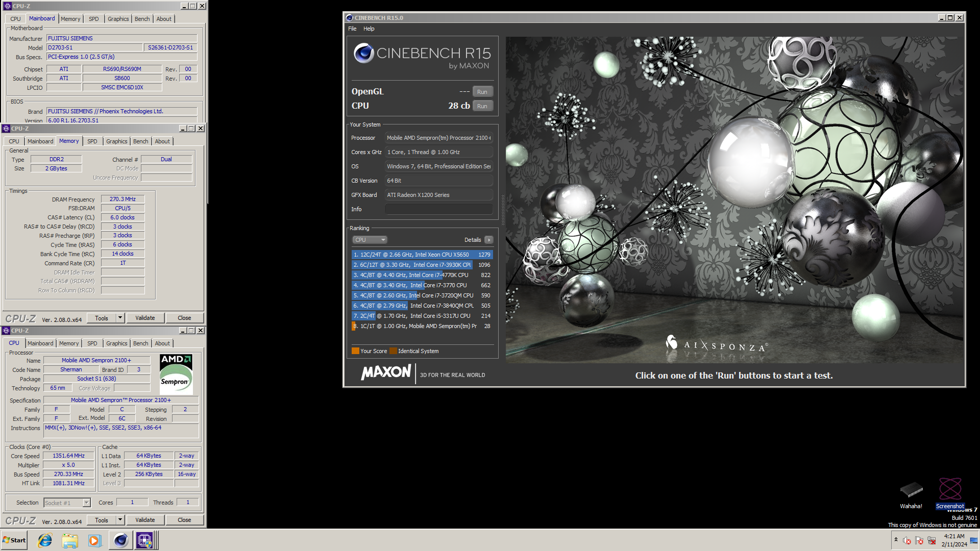Show hidden system tray icons arrow
The image size is (980, 551).
coord(896,540)
